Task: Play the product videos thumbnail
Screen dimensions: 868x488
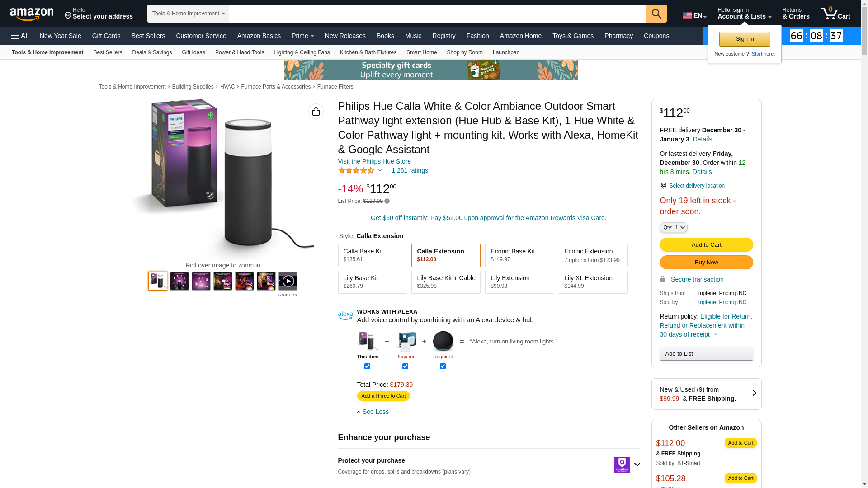Action: (x=288, y=281)
